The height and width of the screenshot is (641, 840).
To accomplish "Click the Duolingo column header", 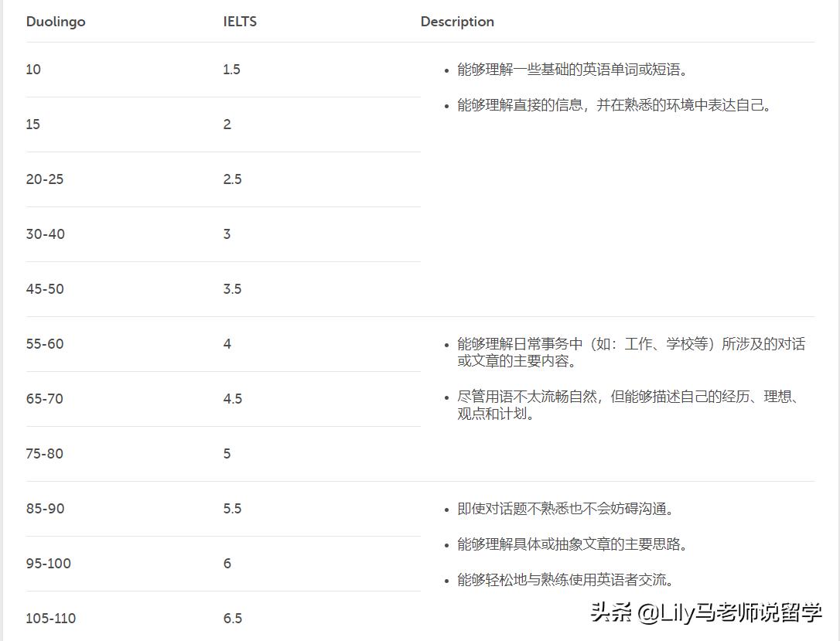I will tap(56, 22).
